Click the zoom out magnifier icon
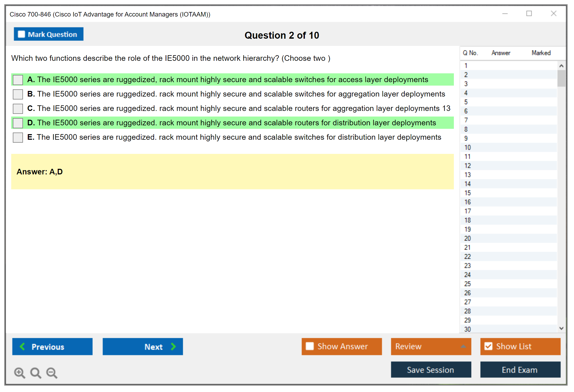The height and width of the screenshot is (392, 574). coord(52,373)
